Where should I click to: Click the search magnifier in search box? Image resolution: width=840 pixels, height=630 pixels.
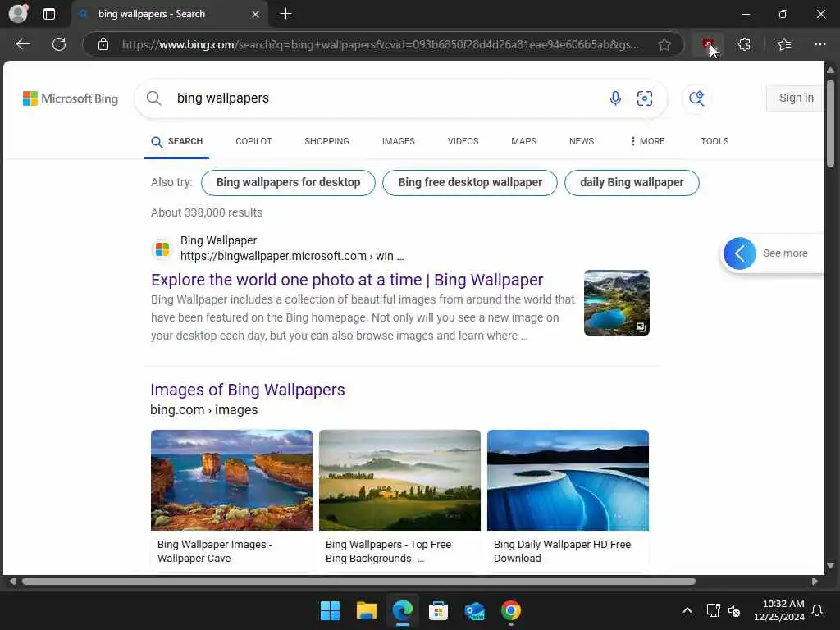pyautogui.click(x=153, y=98)
